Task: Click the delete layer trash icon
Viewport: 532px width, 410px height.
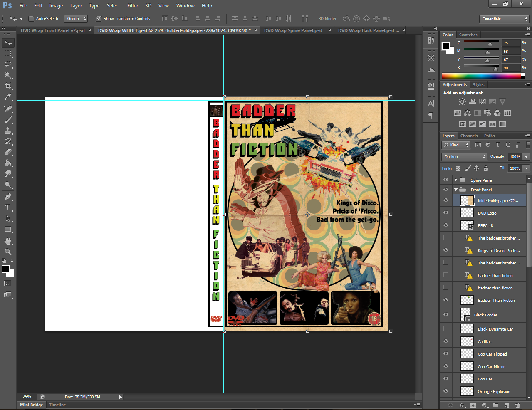Action: click(x=517, y=405)
